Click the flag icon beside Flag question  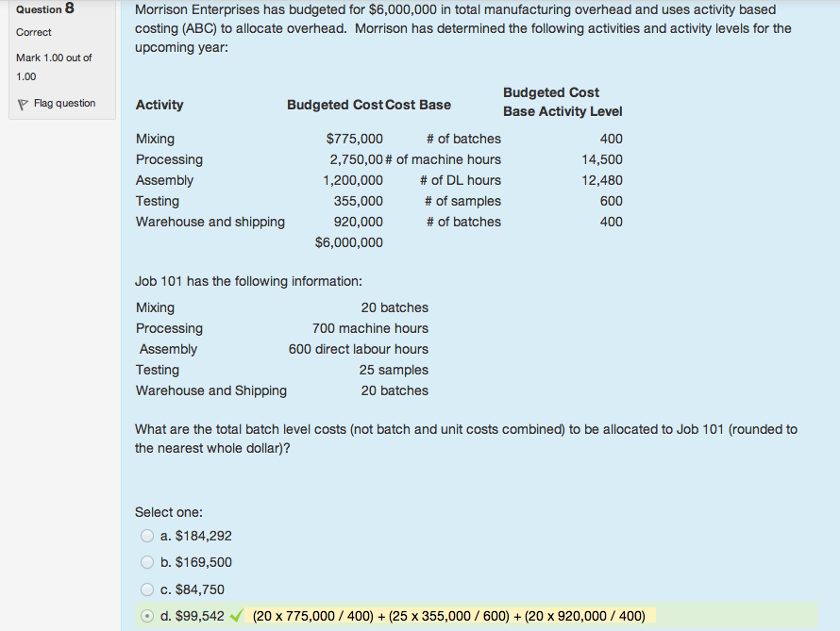[23, 104]
